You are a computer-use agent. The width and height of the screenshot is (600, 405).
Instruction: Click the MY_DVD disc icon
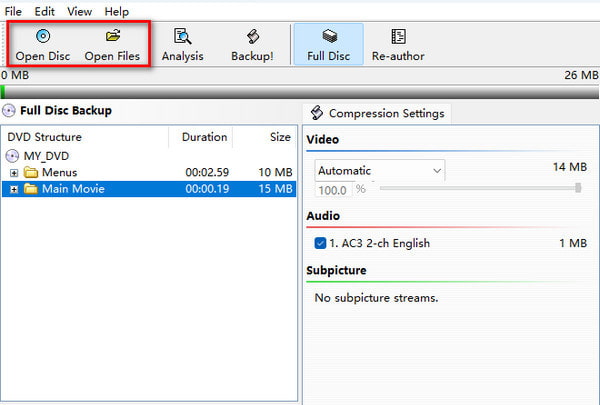pyautogui.click(x=12, y=156)
